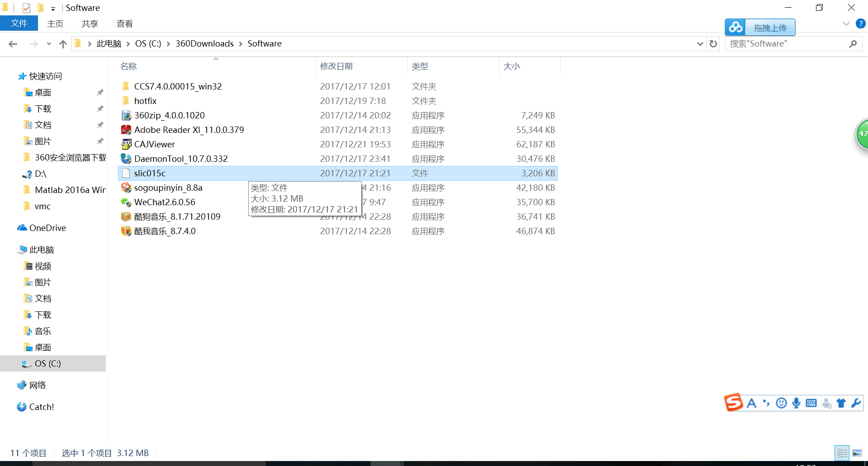The width and height of the screenshot is (868, 466).
Task: Select the sogoupinyin_8.8a icon
Action: click(126, 188)
